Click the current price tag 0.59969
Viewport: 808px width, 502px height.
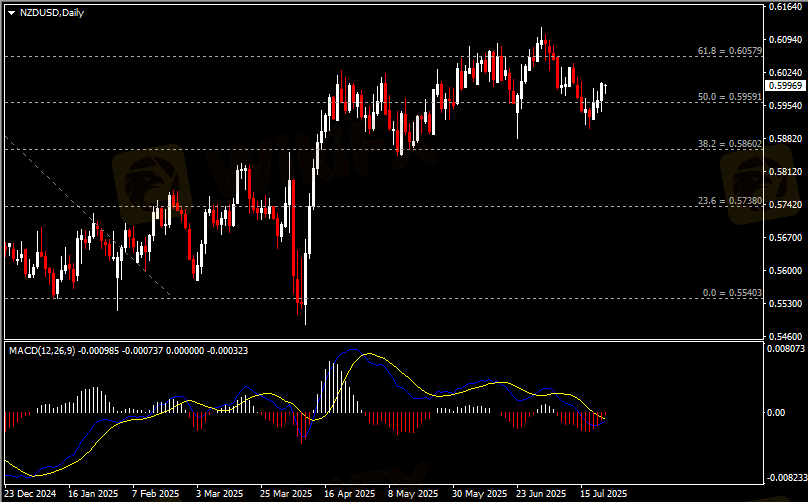[x=785, y=86]
